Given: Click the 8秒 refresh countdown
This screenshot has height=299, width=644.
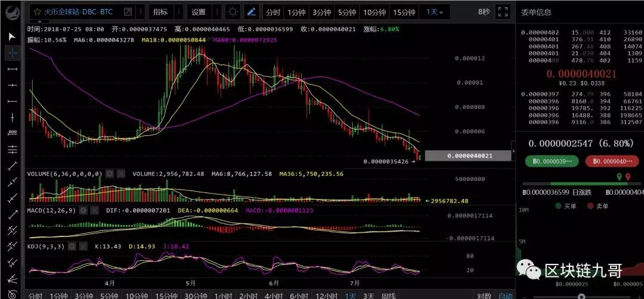Looking at the screenshot, I should [x=484, y=12].
